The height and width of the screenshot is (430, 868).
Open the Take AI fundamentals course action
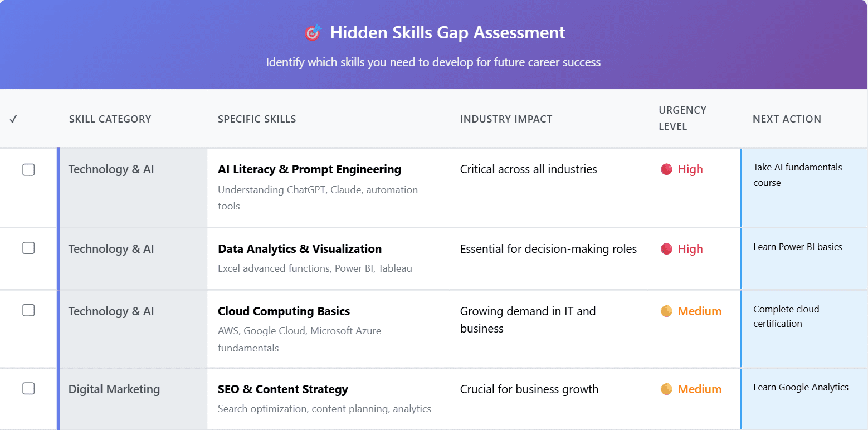pyautogui.click(x=797, y=174)
